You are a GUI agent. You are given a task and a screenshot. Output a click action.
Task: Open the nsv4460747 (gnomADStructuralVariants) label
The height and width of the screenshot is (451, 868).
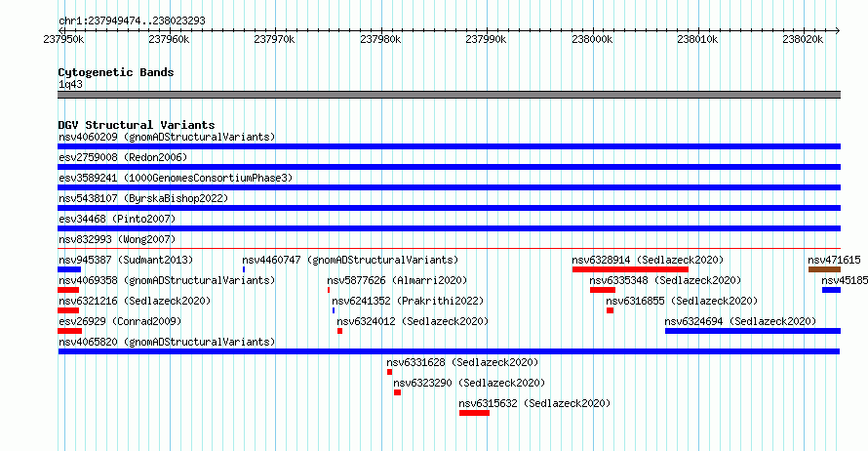tap(350, 260)
